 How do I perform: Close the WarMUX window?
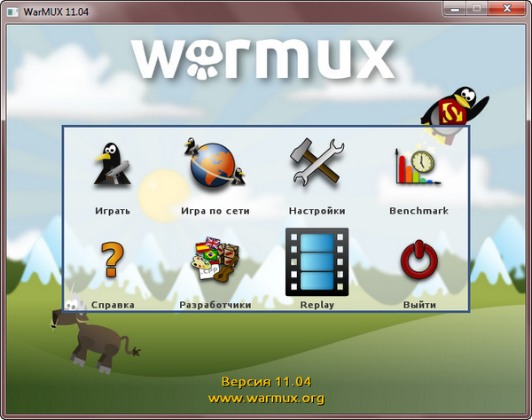tap(507, 9)
